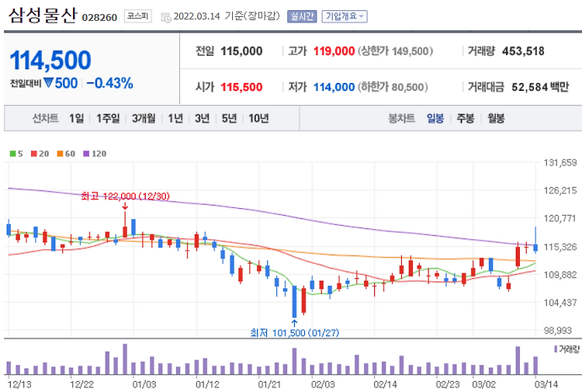Click the 거래량 value 453,518
582x392 pixels.
[x=523, y=51]
